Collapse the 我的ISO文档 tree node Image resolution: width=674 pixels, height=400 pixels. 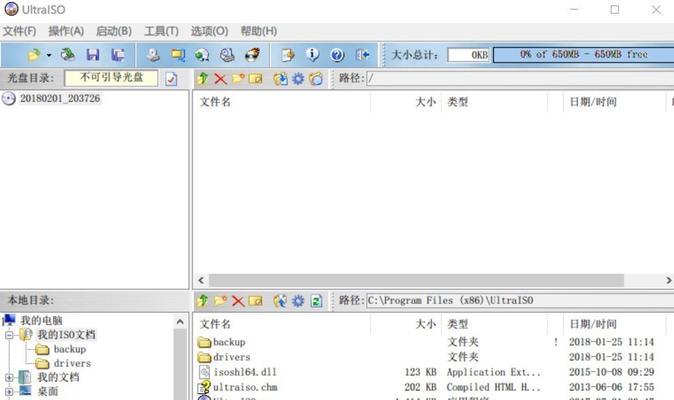pyautogui.click(x=9, y=335)
